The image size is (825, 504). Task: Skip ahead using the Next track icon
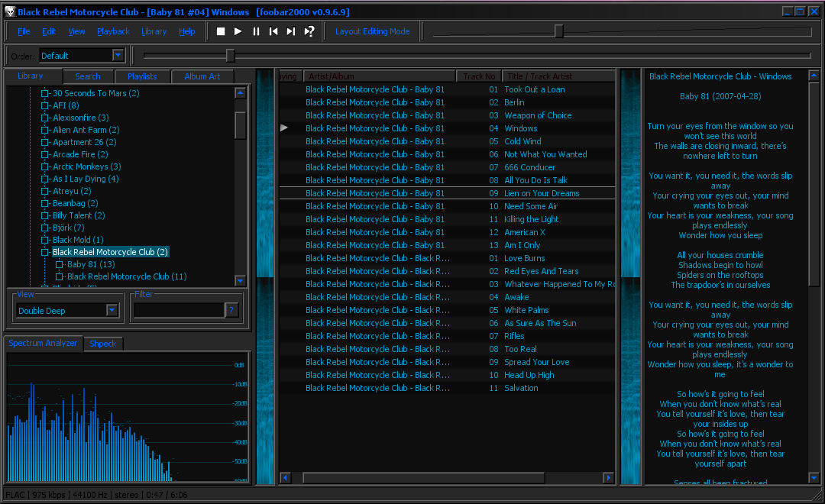click(x=291, y=31)
